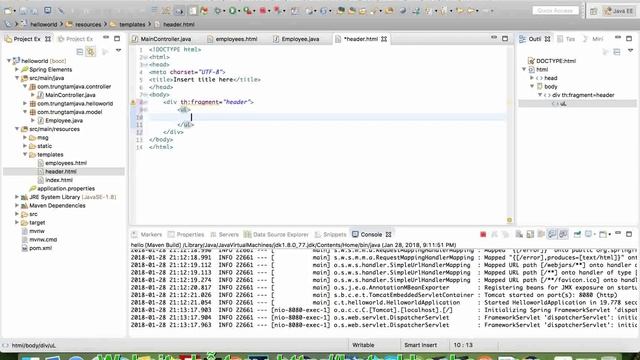
Task: Click the helloworld breadcrumb segment
Action: click(x=44, y=24)
